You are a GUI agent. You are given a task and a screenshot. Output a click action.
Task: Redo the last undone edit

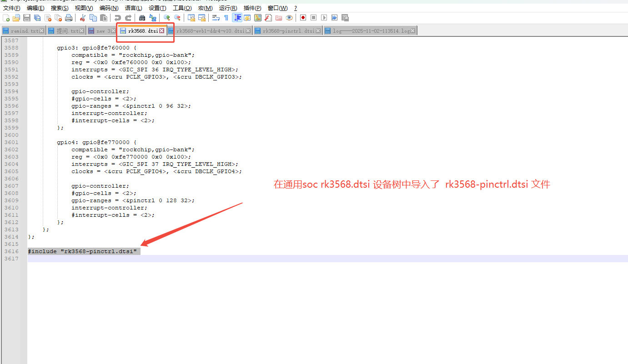tap(128, 18)
